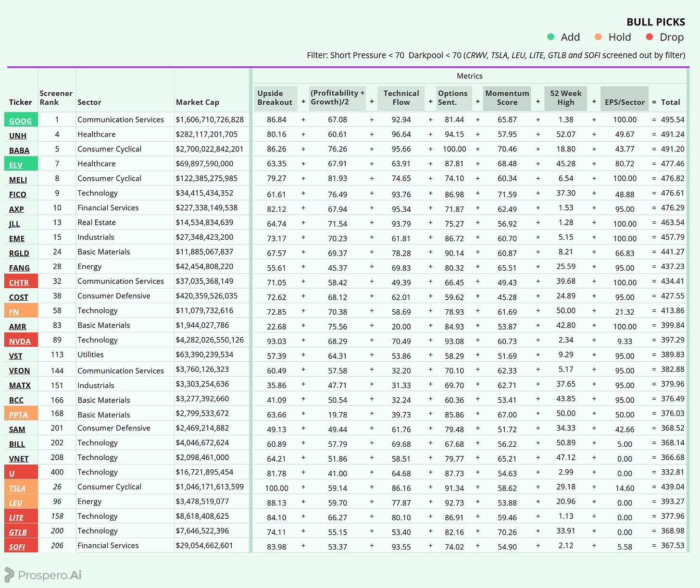Select the MATX ticker link

20,386
